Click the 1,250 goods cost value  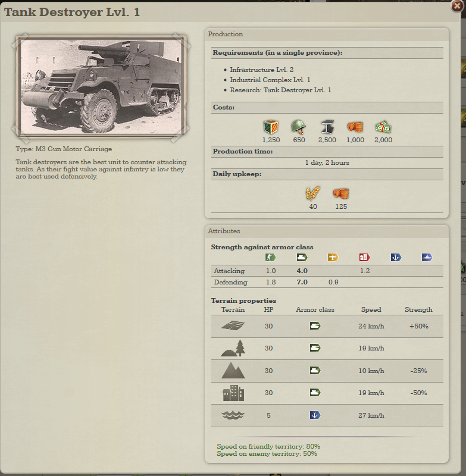(271, 140)
